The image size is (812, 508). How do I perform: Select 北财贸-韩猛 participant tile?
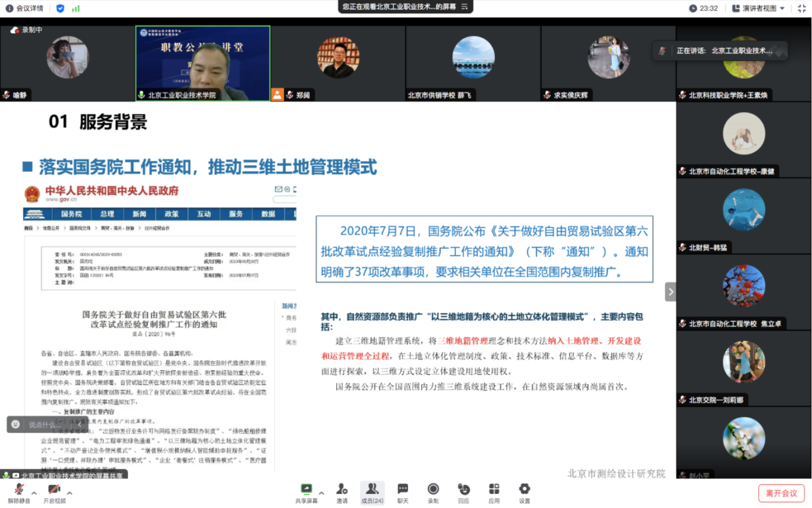click(744, 215)
